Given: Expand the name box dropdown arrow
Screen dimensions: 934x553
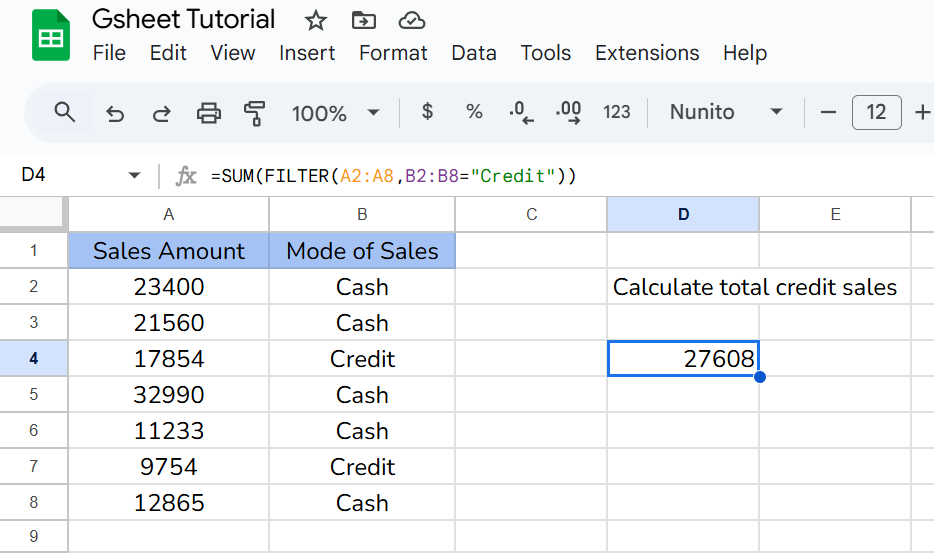Looking at the screenshot, I should (135, 176).
